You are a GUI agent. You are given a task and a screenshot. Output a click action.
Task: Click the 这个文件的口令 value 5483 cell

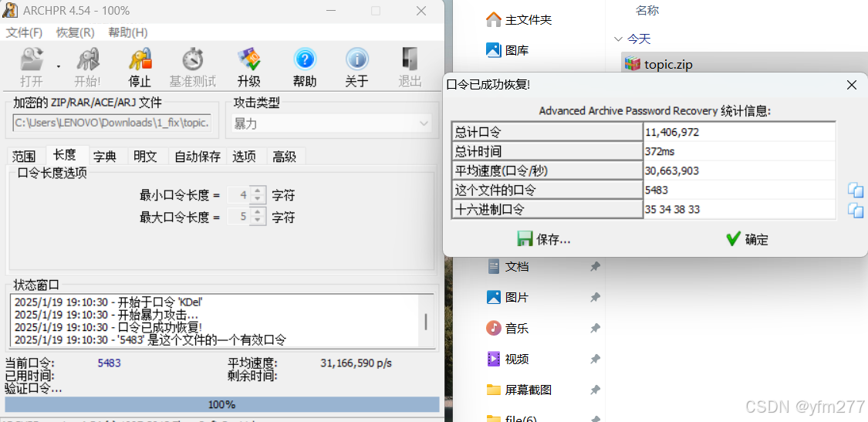(x=739, y=190)
